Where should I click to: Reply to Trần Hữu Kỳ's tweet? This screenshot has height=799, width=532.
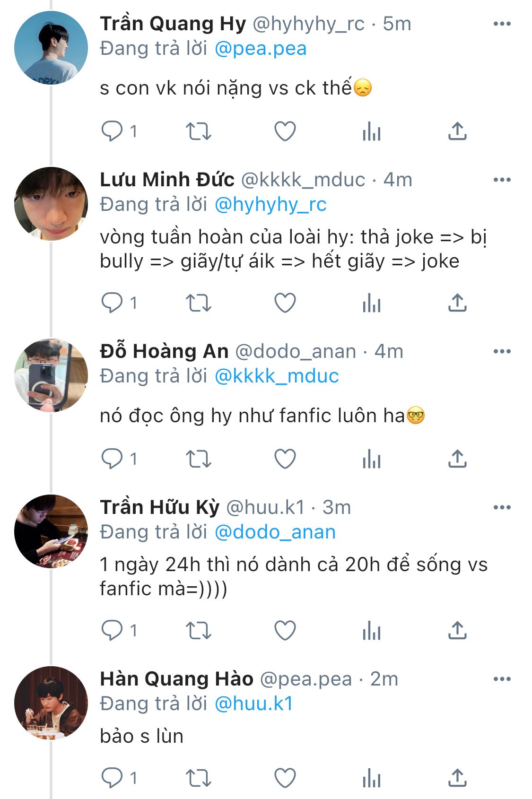click(x=112, y=630)
